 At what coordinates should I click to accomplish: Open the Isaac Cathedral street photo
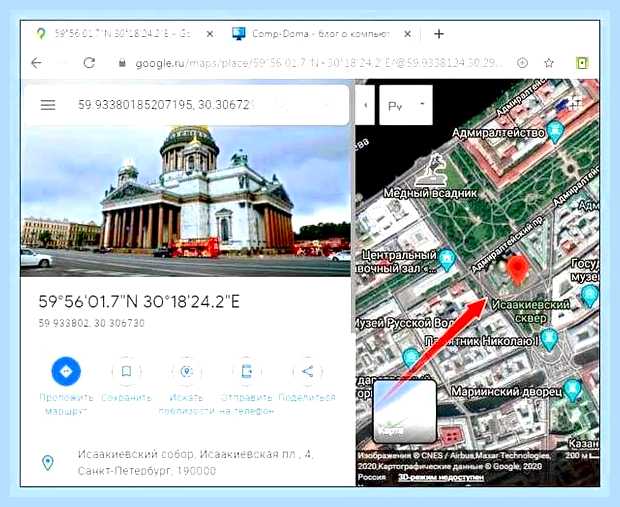click(x=185, y=201)
